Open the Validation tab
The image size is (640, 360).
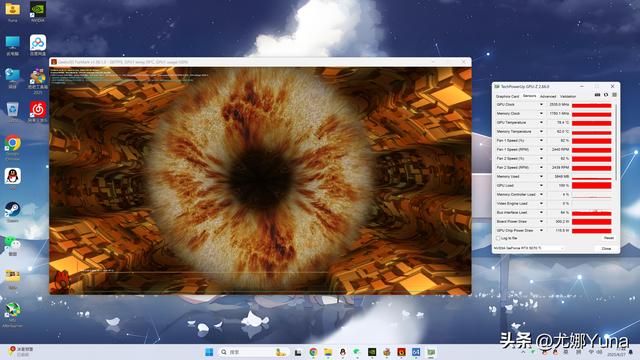(x=568, y=96)
